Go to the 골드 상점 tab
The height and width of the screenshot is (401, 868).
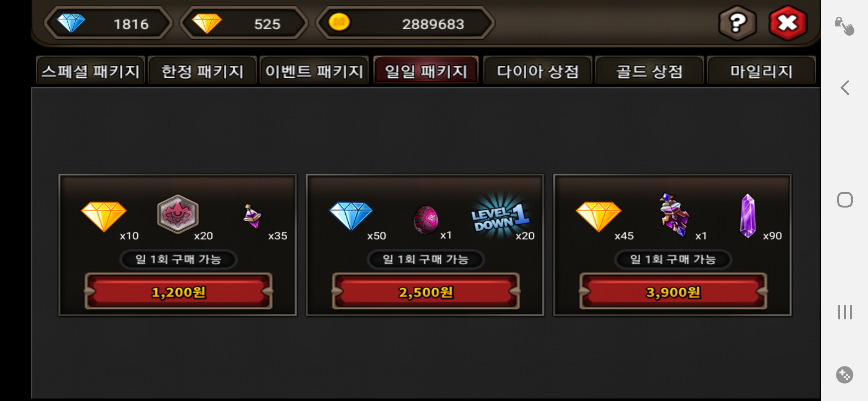pyautogui.click(x=650, y=71)
